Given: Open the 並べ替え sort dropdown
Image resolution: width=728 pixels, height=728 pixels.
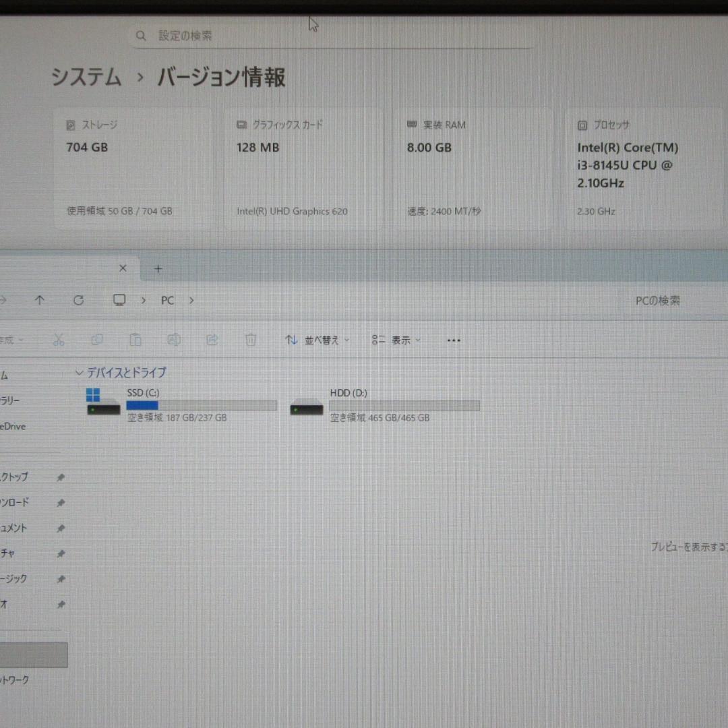Looking at the screenshot, I should point(315,340).
